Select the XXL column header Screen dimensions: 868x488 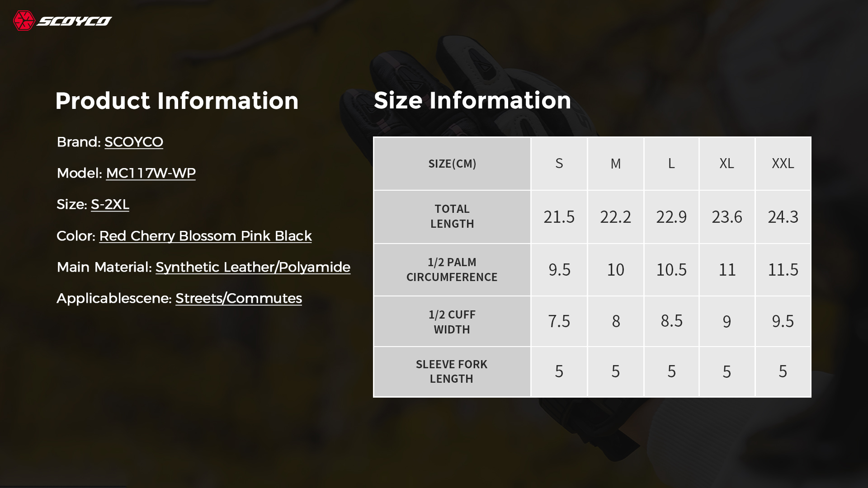click(x=783, y=164)
